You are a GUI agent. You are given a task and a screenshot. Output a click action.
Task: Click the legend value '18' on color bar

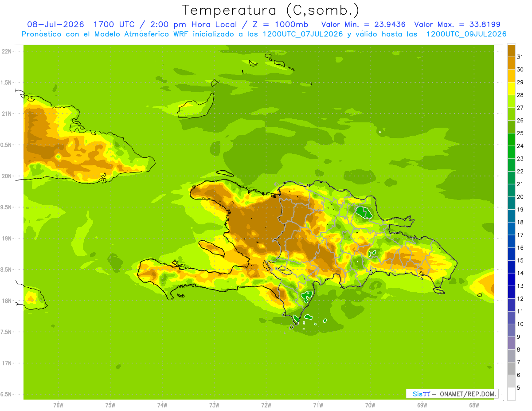520,222
